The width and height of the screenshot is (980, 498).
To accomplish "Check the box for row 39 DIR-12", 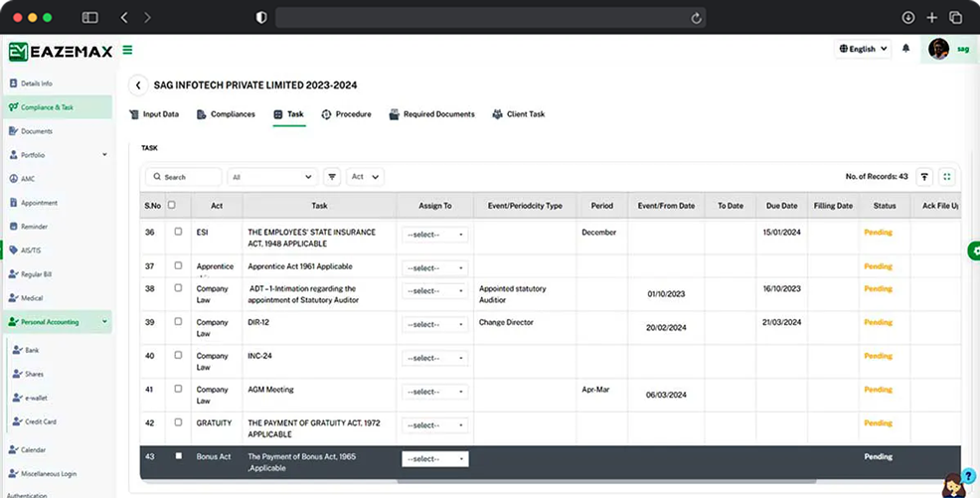I will tap(178, 321).
